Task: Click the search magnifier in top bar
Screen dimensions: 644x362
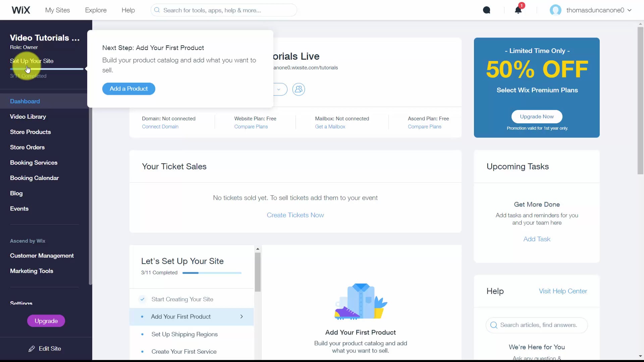Action: 157,10
